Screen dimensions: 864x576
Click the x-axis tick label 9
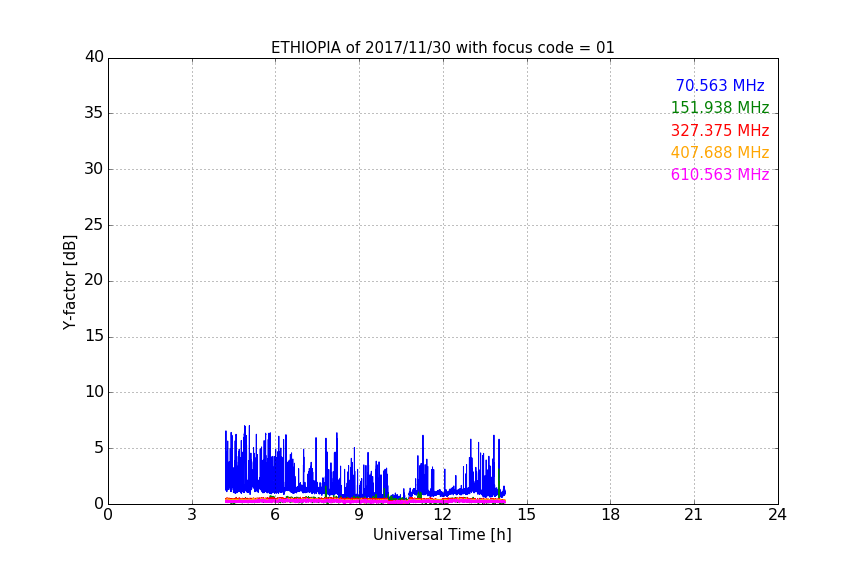point(359,515)
